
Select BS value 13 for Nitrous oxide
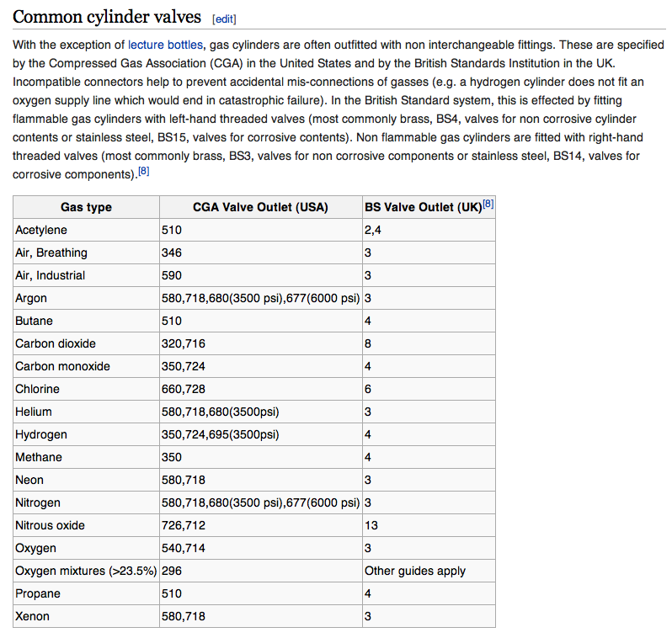click(x=371, y=525)
